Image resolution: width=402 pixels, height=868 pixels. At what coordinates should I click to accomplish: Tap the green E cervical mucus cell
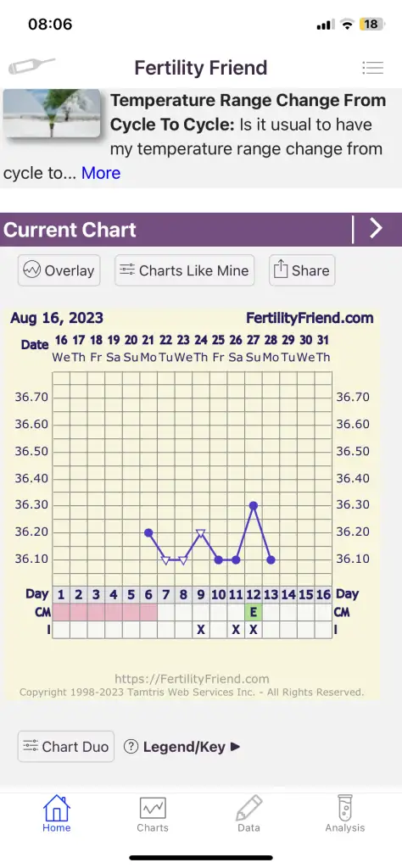tap(253, 612)
